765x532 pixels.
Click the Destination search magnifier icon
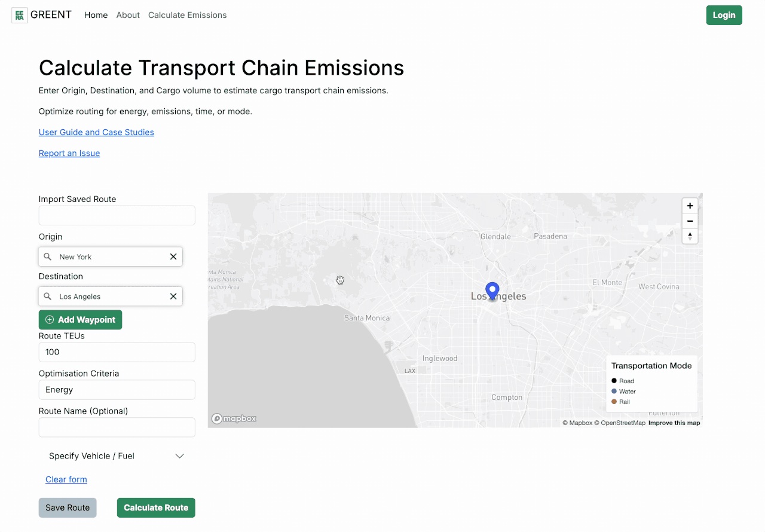(48, 296)
